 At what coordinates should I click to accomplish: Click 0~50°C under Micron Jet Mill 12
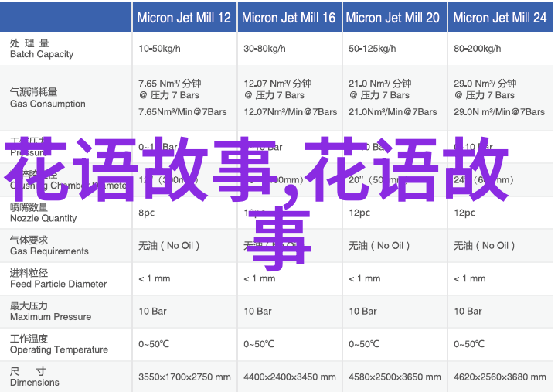[x=154, y=344]
